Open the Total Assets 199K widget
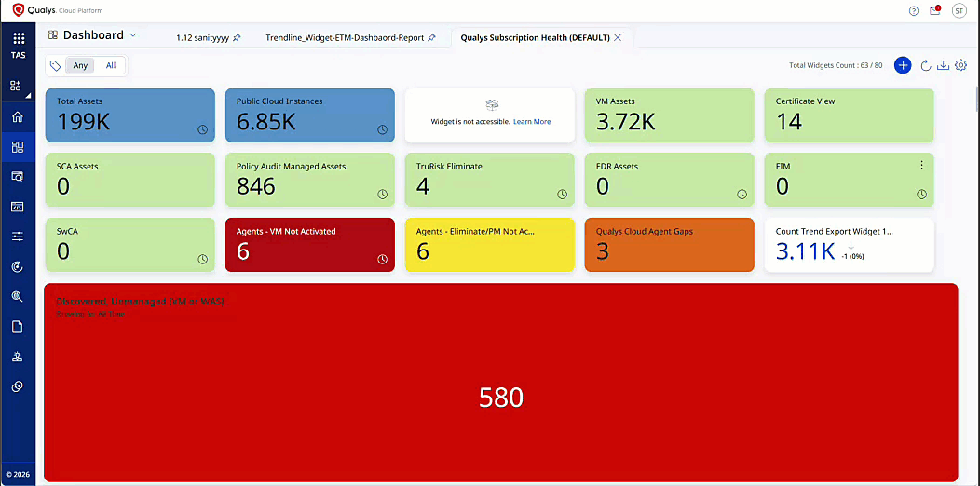The image size is (980, 486). [x=130, y=115]
